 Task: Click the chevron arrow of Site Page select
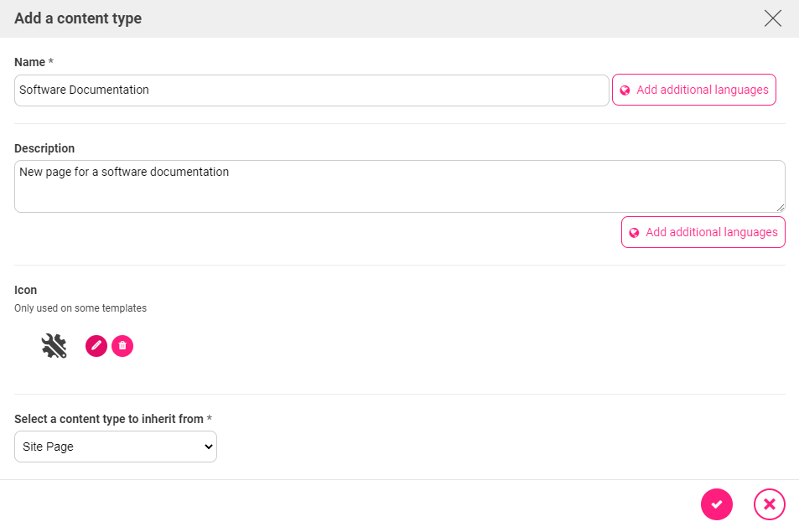point(209,447)
